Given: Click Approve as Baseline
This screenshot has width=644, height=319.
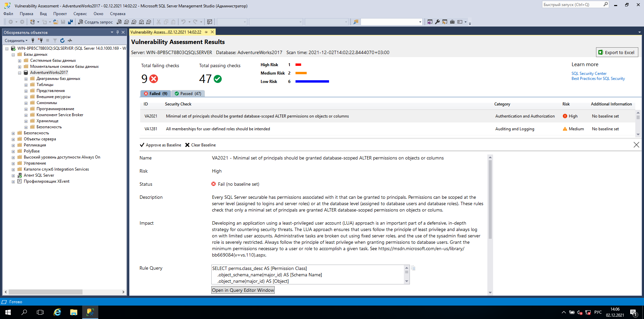Looking at the screenshot, I should (160, 145).
